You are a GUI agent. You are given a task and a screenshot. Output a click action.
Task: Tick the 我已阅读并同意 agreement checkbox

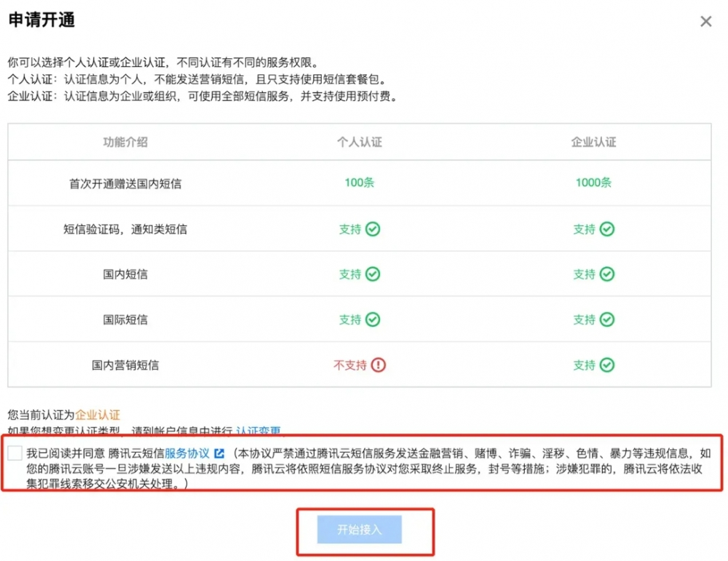click(x=15, y=453)
